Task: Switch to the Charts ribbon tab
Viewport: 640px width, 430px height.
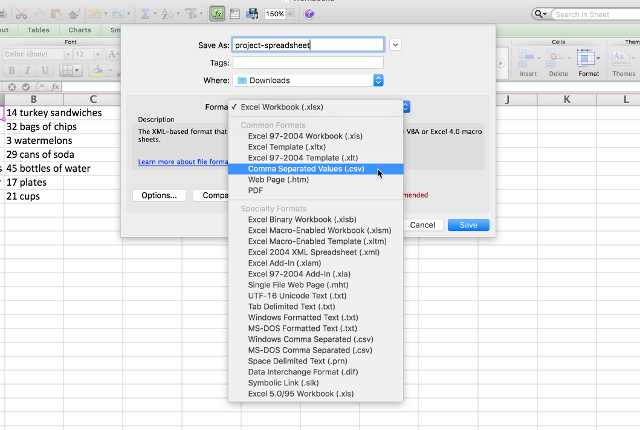Action: pyautogui.click(x=80, y=30)
